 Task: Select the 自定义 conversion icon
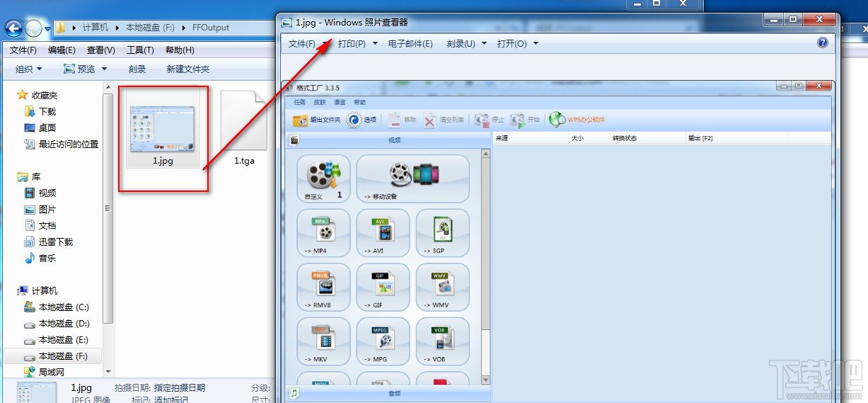[x=323, y=178]
